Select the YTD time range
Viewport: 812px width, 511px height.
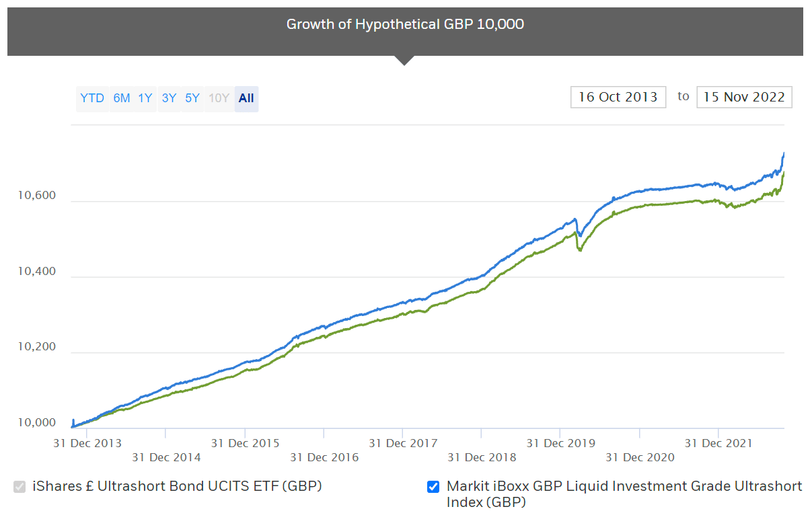tap(92, 97)
